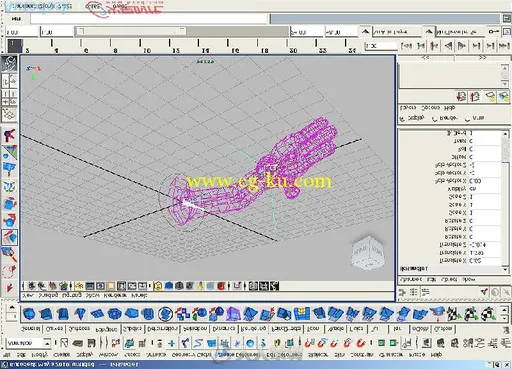The image size is (512, 369).
Task: Click the first red snap magnet icon
Action: point(309,343)
